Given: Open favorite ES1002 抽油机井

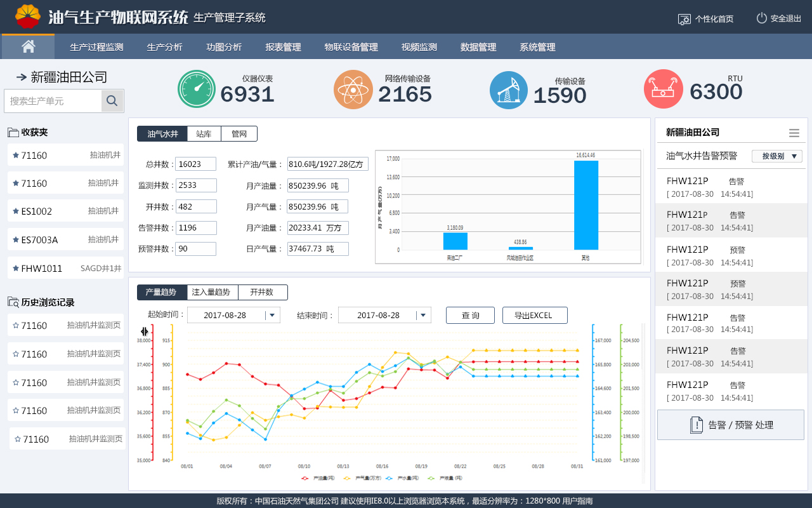Looking at the screenshot, I should click(x=66, y=211).
